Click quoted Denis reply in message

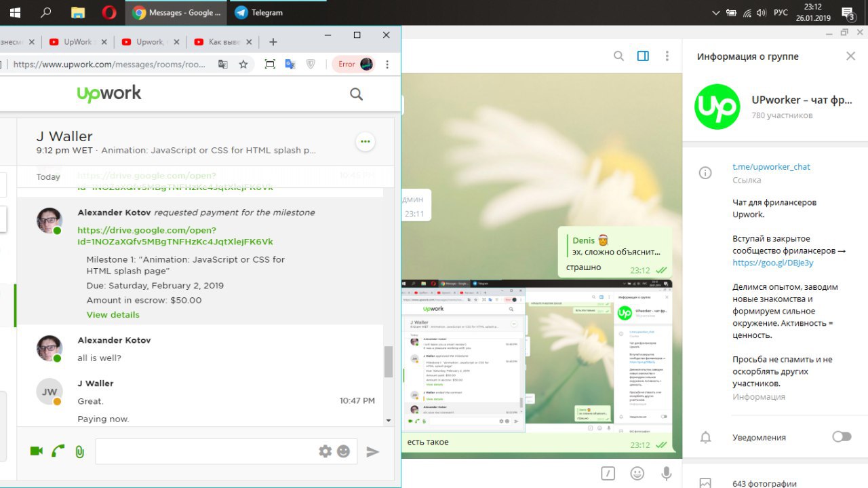[614, 246]
